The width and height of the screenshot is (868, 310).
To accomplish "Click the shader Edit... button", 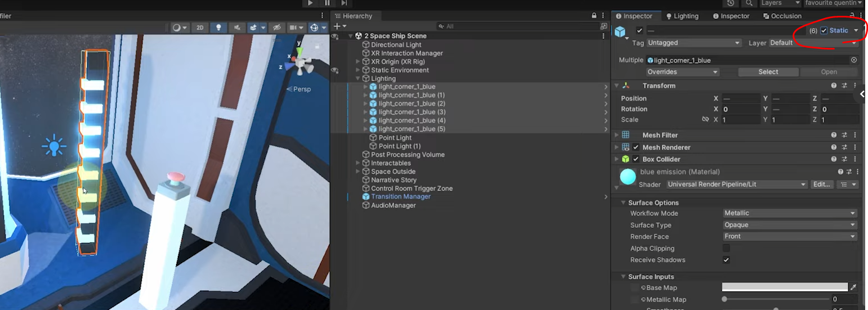I will (822, 185).
